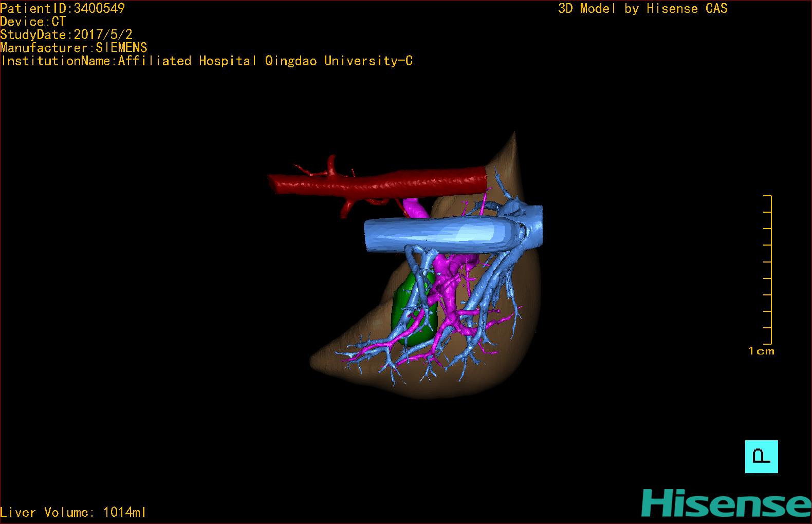812x524 pixels.
Task: Pick the red aorta vessel in the model
Action: [378, 183]
